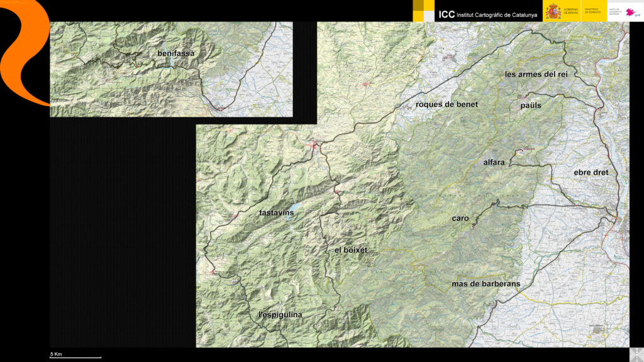Click the checkered corner icon at bottom-right
The image size is (644, 362).
pos(636,354)
